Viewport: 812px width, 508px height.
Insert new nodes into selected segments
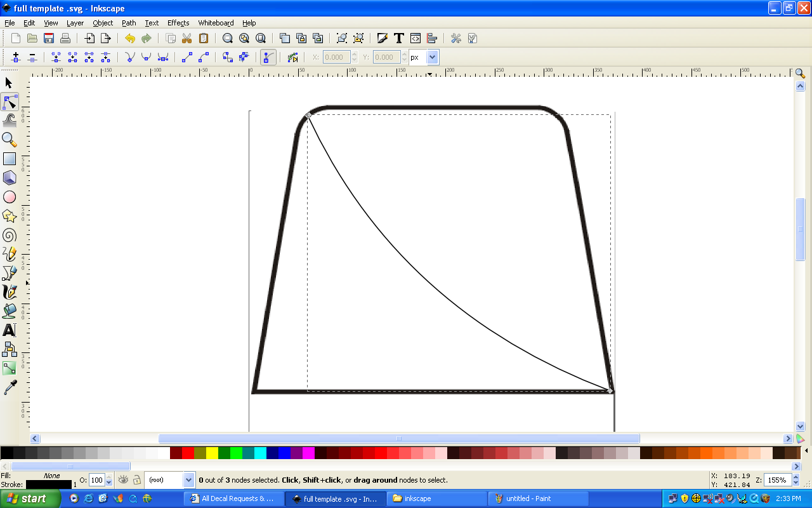[x=15, y=57]
